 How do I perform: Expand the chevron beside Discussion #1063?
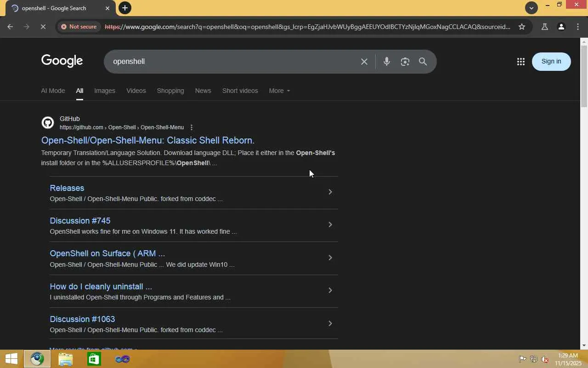point(330,323)
